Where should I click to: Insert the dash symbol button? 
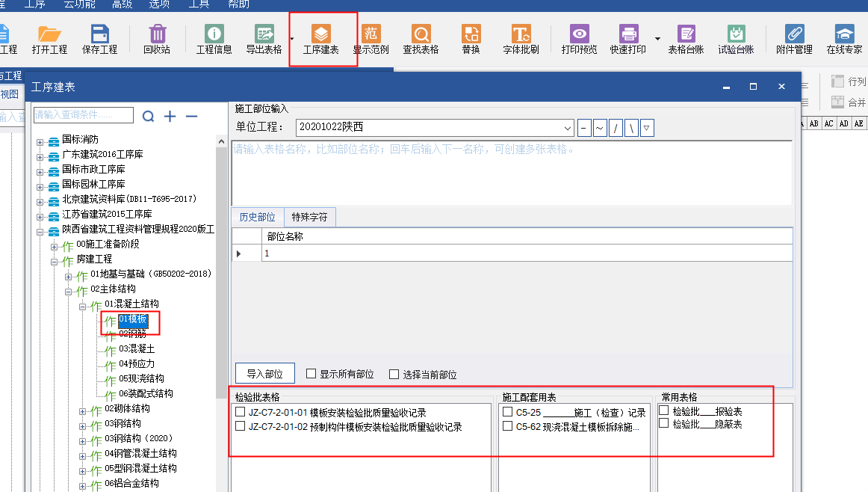click(x=584, y=128)
